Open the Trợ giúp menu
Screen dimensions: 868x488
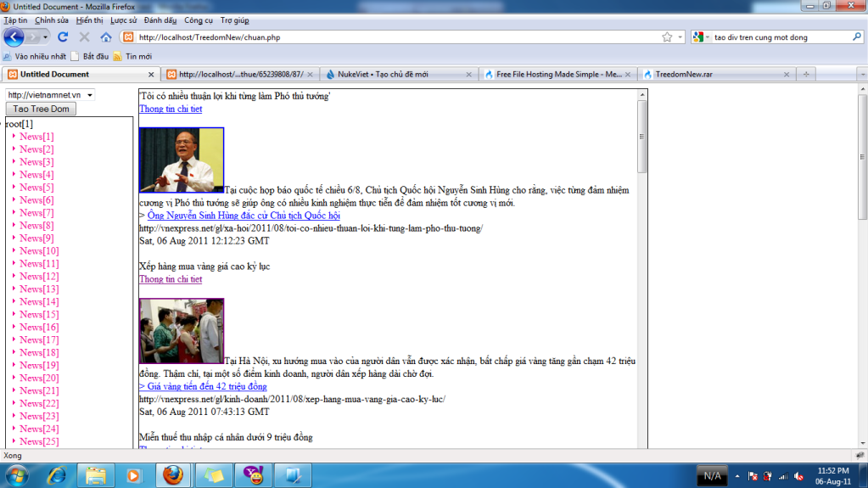coord(235,20)
